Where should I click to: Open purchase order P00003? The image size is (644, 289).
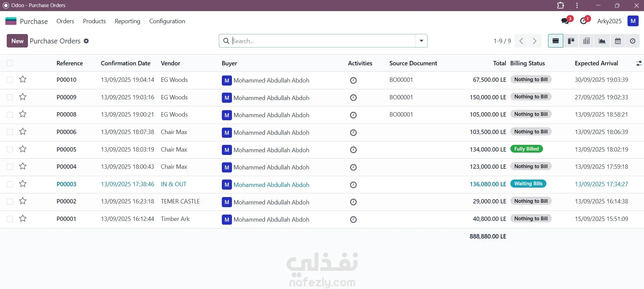66,184
